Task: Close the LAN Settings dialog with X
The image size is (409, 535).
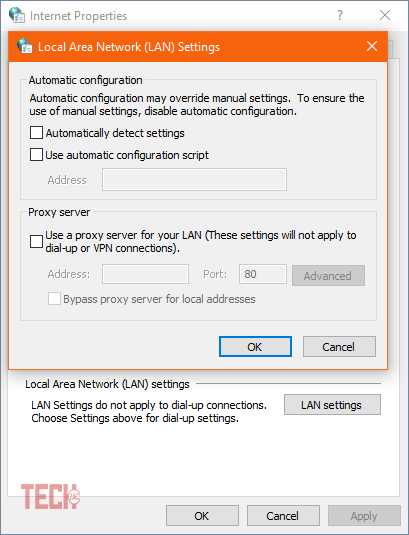Action: pyautogui.click(x=372, y=46)
